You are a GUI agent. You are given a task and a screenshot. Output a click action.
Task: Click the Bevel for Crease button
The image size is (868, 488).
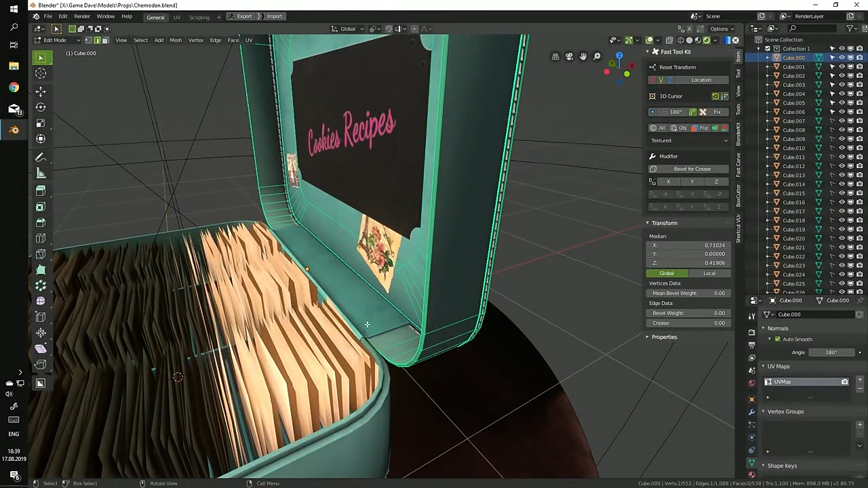pos(692,169)
